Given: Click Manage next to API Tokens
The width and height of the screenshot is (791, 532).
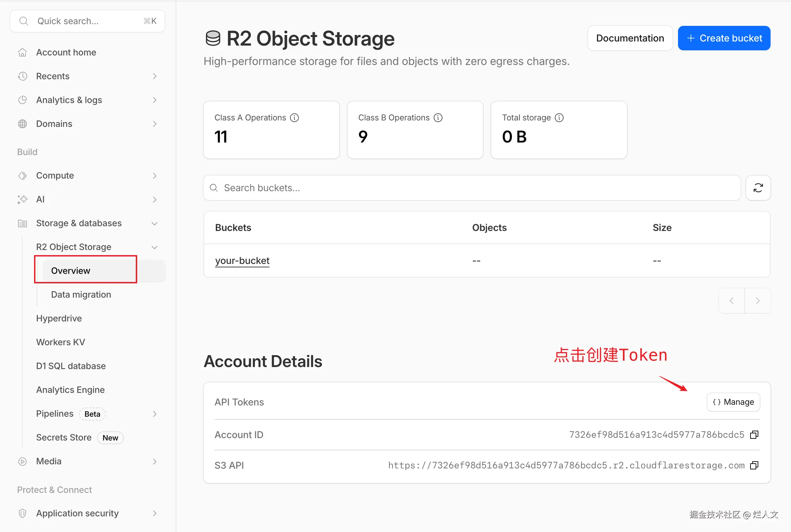Looking at the screenshot, I should (x=733, y=402).
